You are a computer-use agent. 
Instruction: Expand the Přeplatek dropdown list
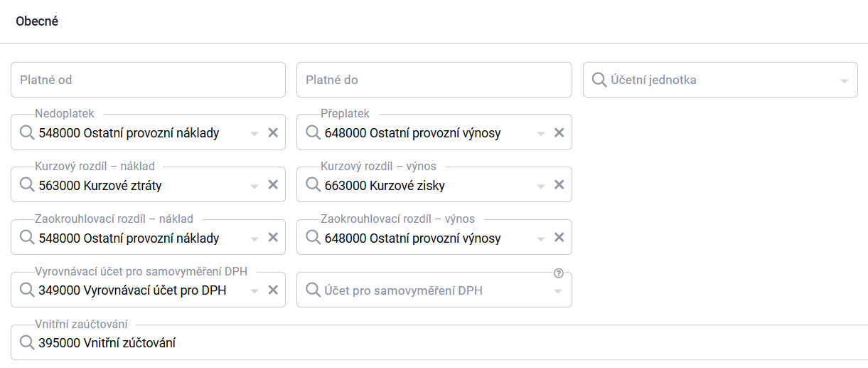tap(540, 133)
